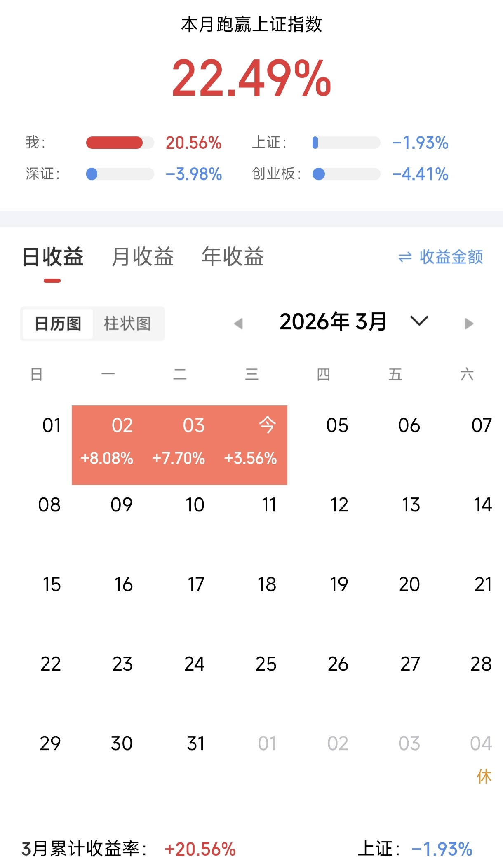Tap the 创业板 blue dot indicator
The height and width of the screenshot is (868, 503).
coord(319,174)
